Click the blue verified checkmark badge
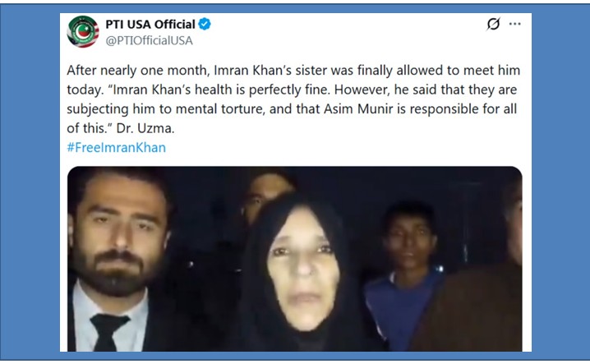The height and width of the screenshot is (364, 590). pos(205,24)
